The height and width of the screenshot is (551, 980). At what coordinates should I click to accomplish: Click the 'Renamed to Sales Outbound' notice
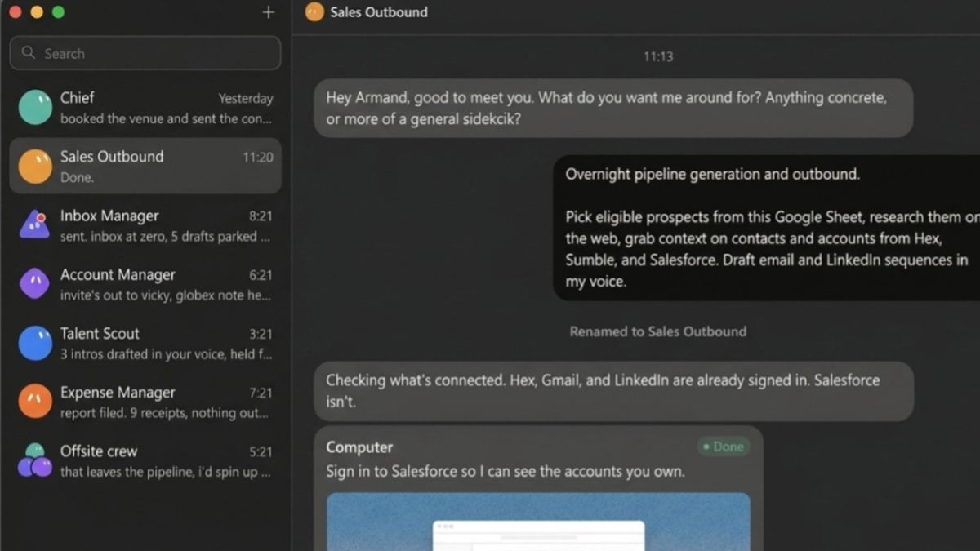(x=658, y=331)
